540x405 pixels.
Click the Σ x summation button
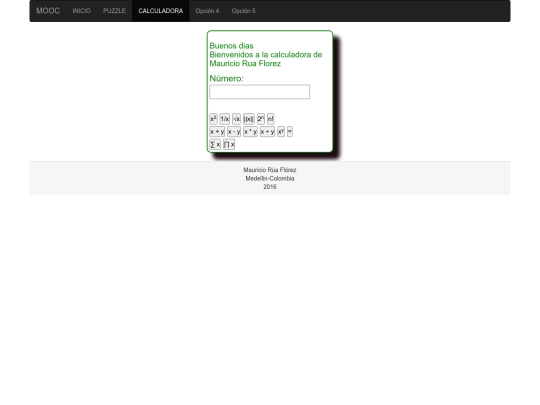(x=215, y=145)
